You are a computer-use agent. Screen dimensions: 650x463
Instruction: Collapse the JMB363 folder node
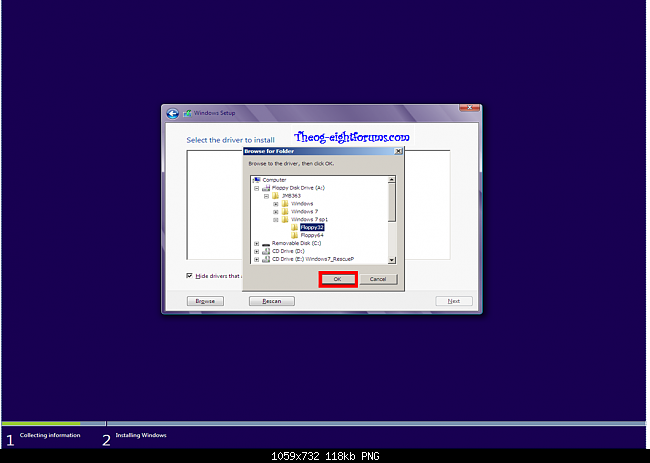tap(266, 196)
